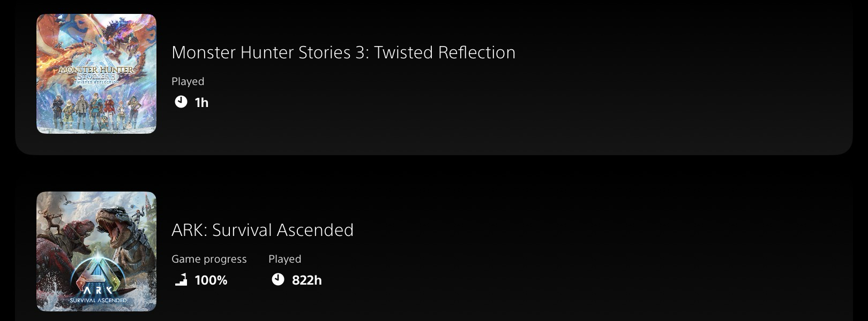Open the ARK: Survival Ascended cover art
The height and width of the screenshot is (321, 868).
pyautogui.click(x=96, y=251)
